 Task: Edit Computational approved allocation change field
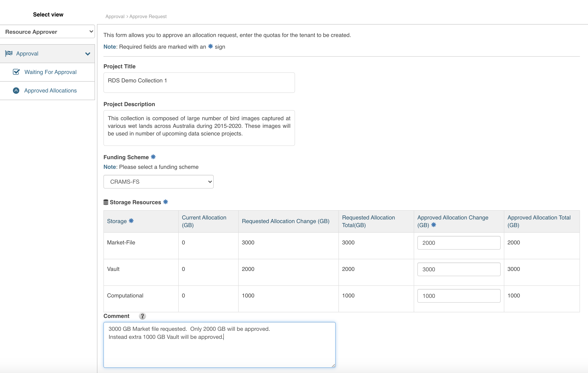[459, 296]
